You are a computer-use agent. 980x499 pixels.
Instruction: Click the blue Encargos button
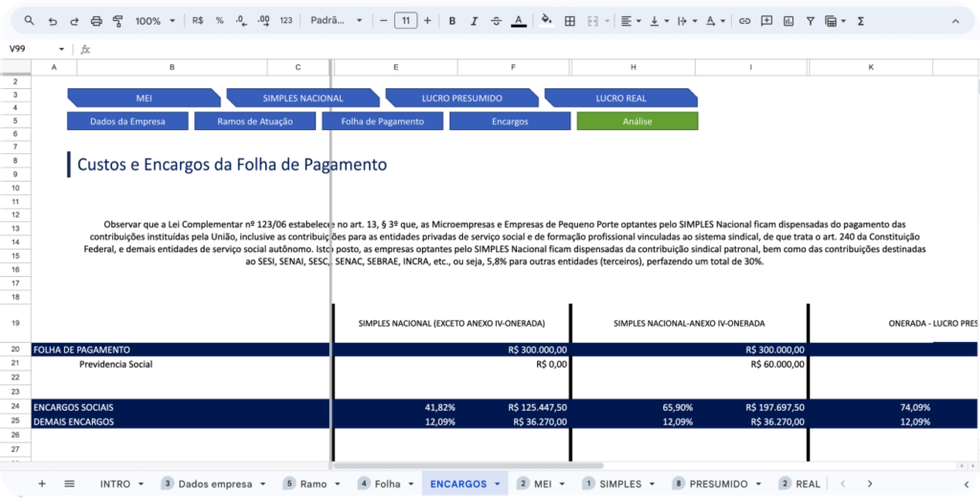[510, 122]
